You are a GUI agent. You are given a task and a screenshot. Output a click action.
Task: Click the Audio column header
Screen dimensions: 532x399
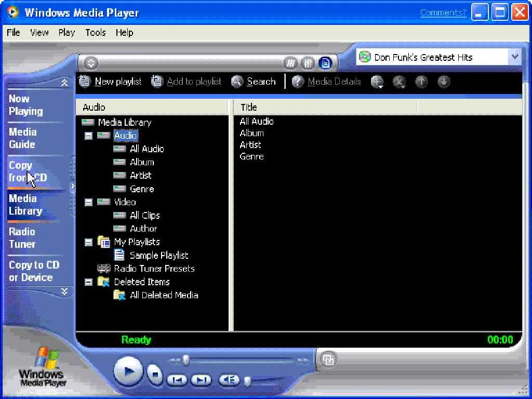(x=152, y=107)
